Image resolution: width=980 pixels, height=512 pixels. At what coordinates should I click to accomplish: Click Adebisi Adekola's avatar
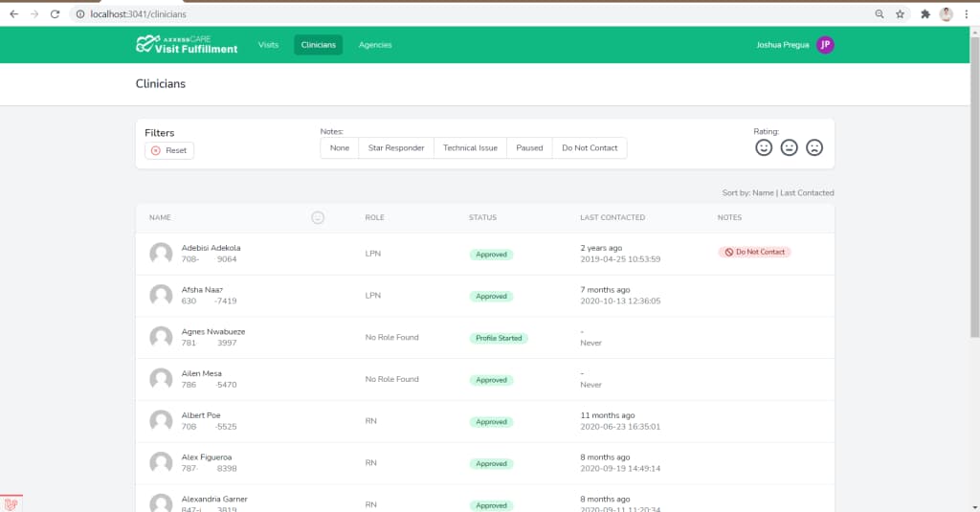pyautogui.click(x=161, y=254)
